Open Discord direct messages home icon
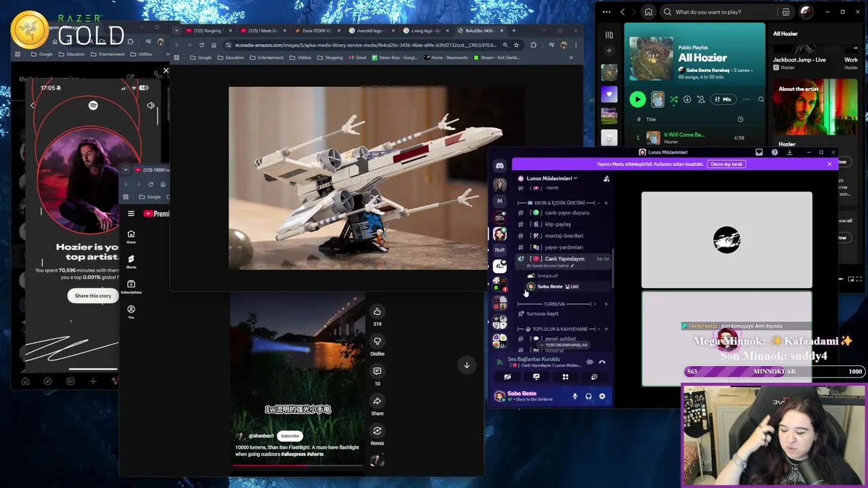Image resolution: width=868 pixels, height=488 pixels. point(500,165)
